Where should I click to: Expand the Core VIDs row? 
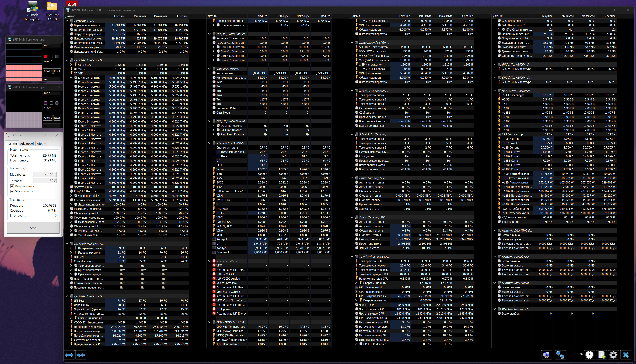click(x=71, y=64)
